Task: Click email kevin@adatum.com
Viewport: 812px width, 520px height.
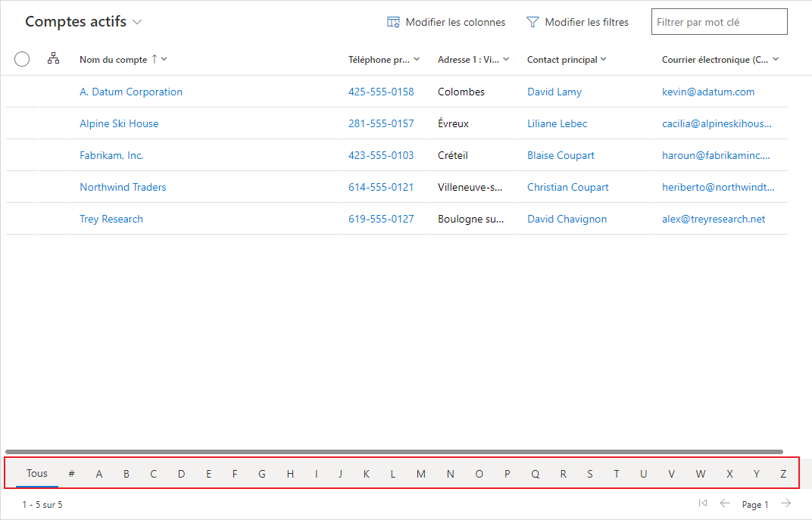Action: 708,92
